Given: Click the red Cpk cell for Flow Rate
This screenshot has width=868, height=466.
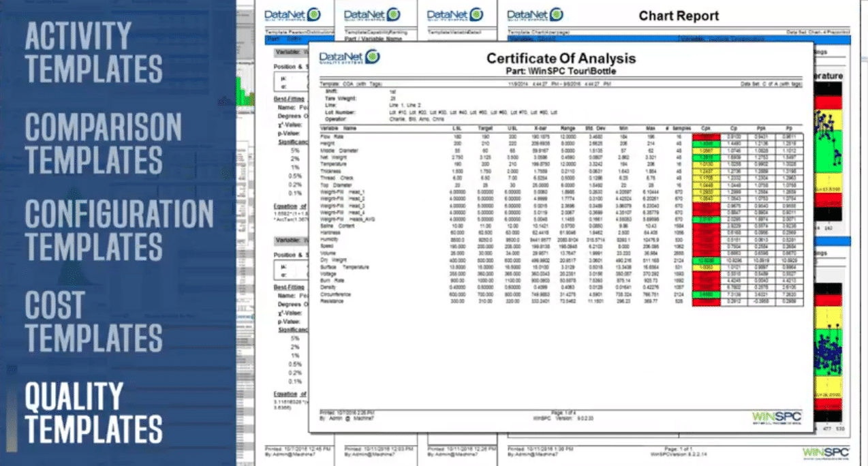Looking at the screenshot, I should (x=705, y=136).
